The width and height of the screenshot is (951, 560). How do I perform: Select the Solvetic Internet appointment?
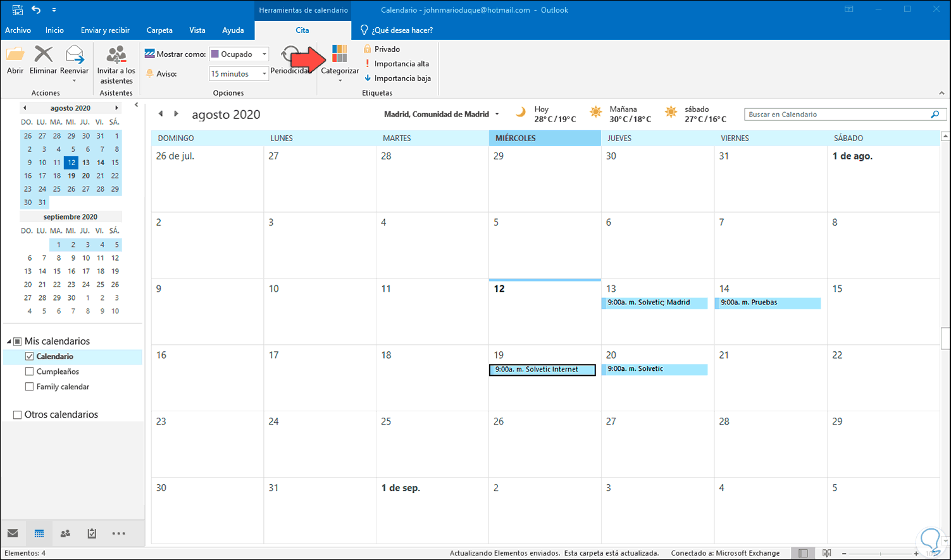tap(542, 370)
